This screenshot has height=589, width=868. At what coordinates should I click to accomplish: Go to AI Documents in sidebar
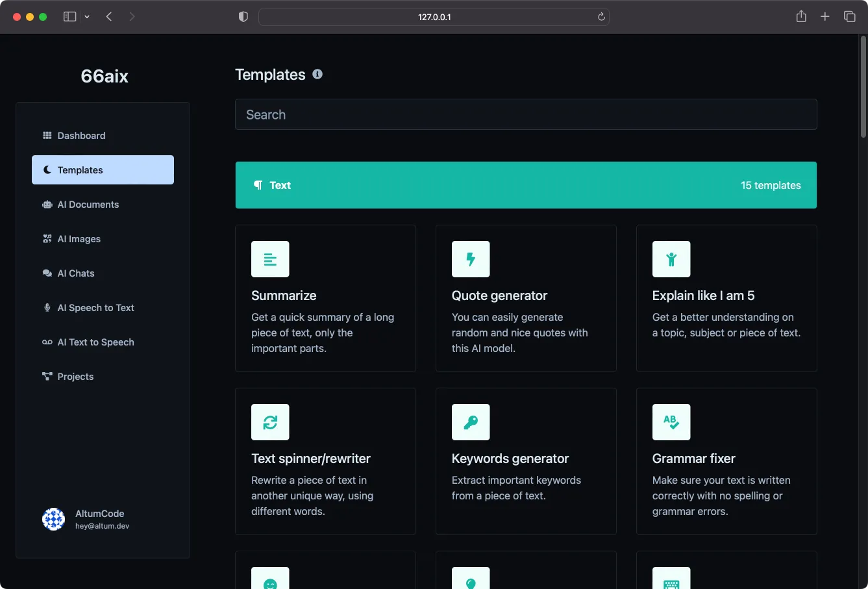coord(88,205)
